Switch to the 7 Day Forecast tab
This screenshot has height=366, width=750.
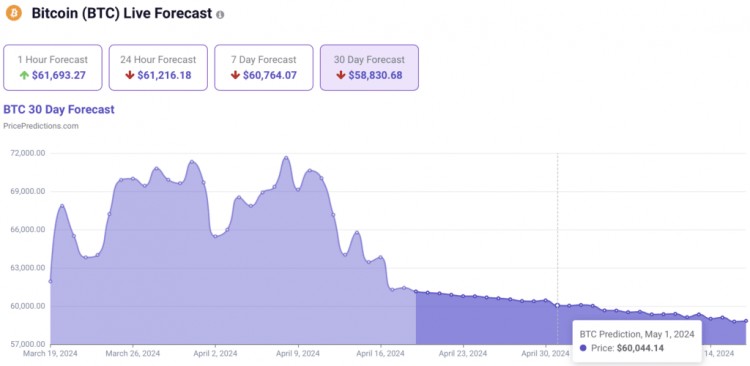click(264, 67)
